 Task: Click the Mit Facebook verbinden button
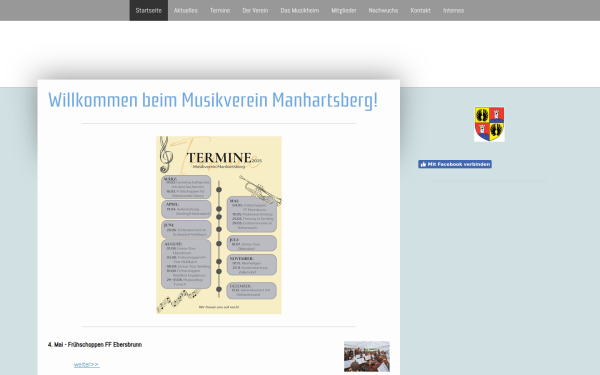click(x=455, y=164)
